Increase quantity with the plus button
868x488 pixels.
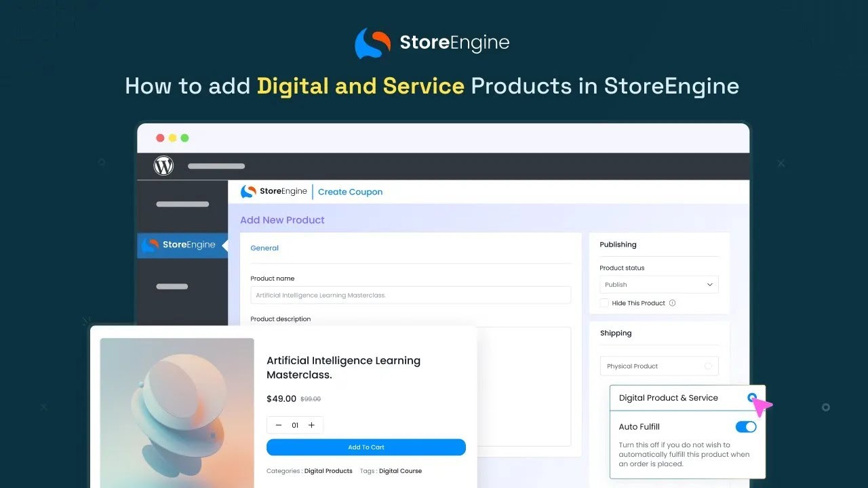[311, 425]
